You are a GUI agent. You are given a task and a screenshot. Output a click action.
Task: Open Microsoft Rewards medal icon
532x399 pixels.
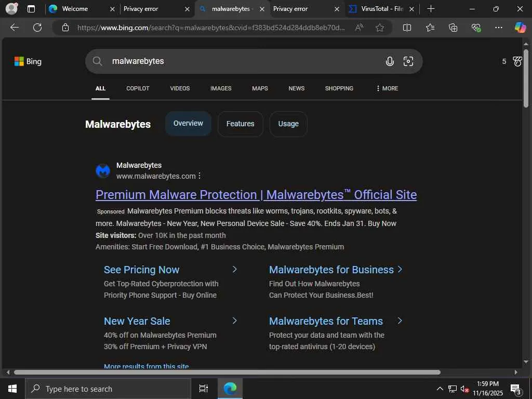click(517, 61)
